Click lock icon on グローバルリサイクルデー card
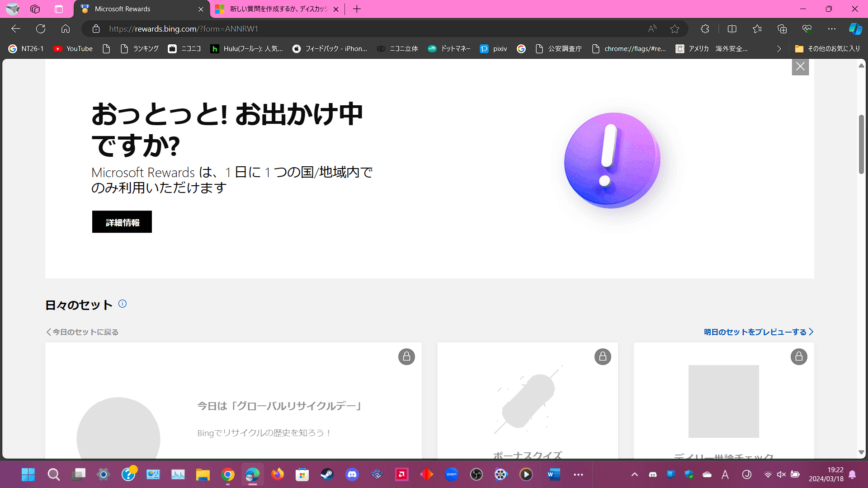This screenshot has width=868, height=488. click(406, 357)
